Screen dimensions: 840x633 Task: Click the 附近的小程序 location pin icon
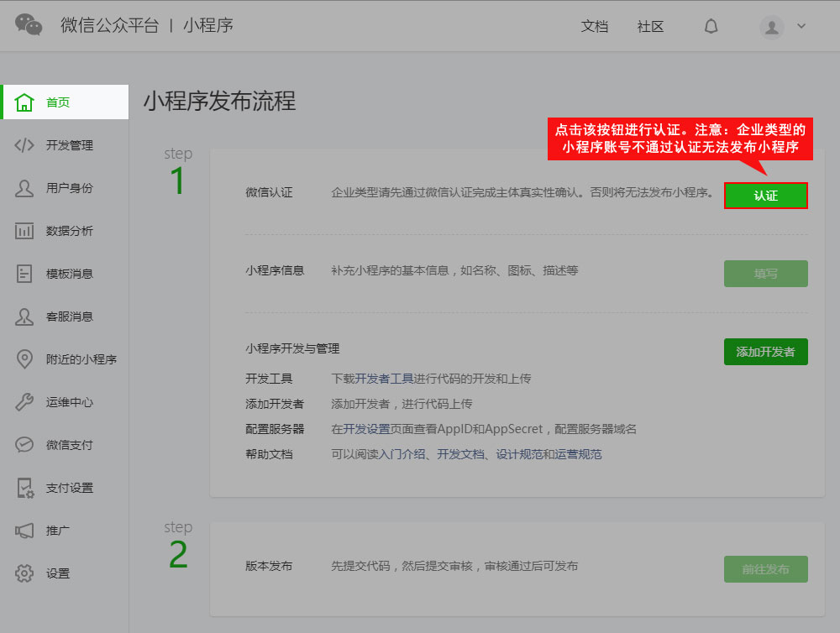click(24, 359)
